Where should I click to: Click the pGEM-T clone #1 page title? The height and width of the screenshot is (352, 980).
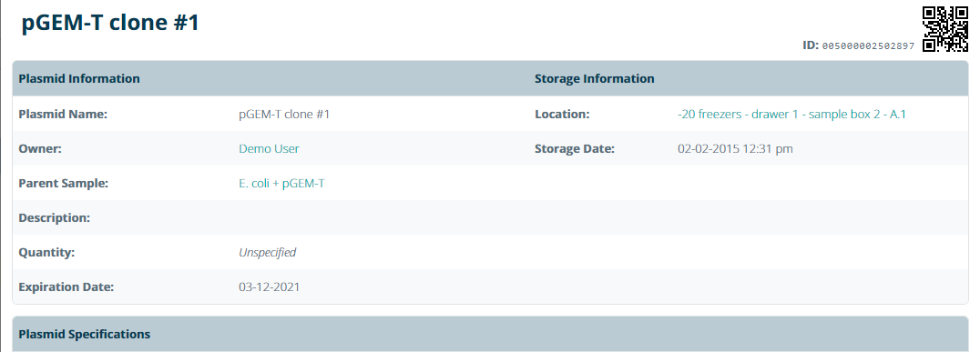pyautogui.click(x=110, y=23)
